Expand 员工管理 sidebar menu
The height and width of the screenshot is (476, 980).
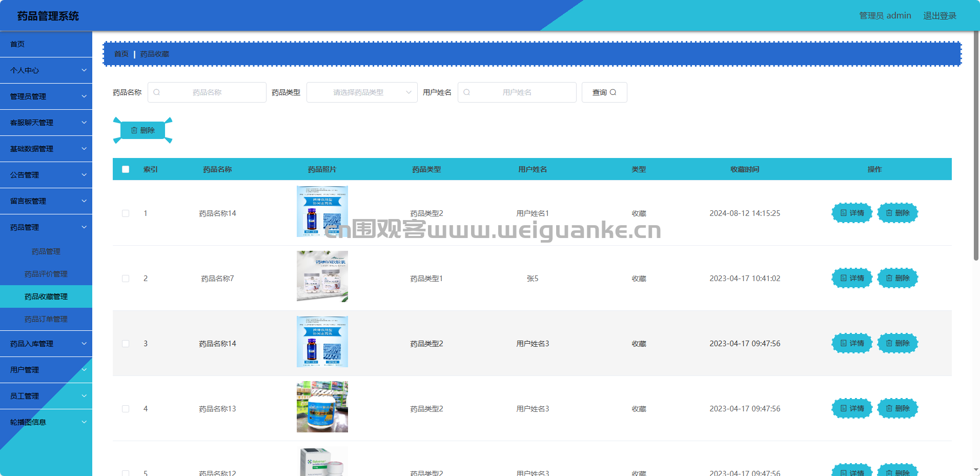pos(46,396)
